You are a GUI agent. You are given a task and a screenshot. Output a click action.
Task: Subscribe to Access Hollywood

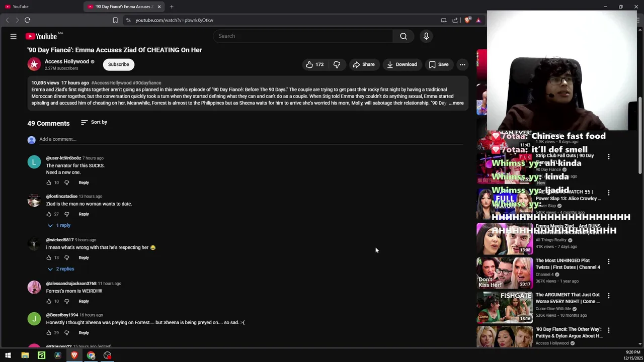[119, 64]
